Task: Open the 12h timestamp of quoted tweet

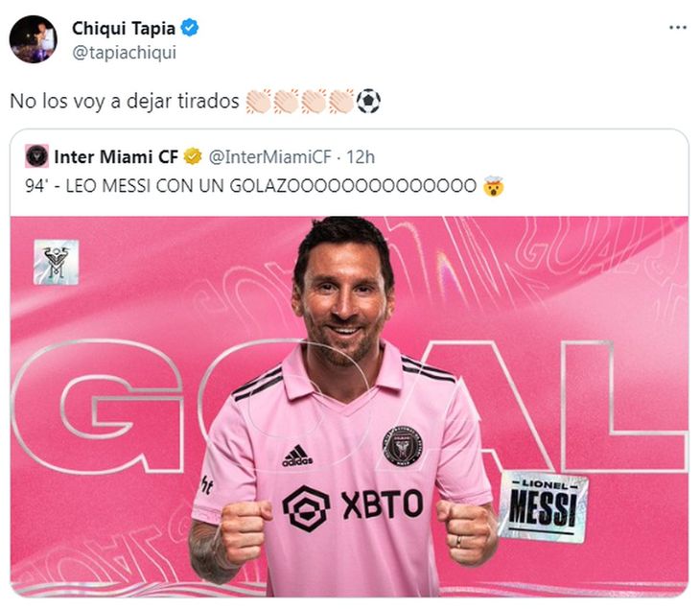Action: point(361,156)
